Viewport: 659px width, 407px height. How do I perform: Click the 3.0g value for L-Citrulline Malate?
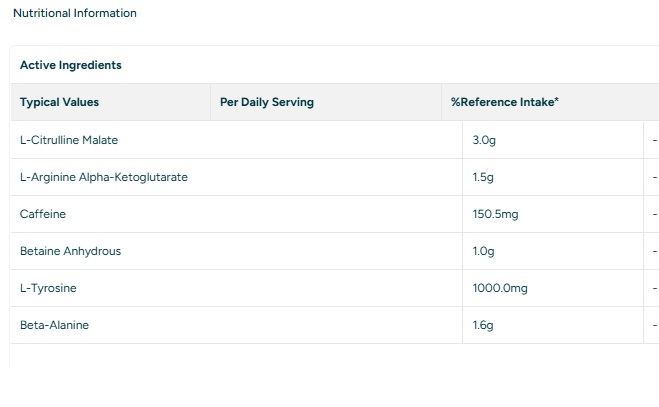484,140
